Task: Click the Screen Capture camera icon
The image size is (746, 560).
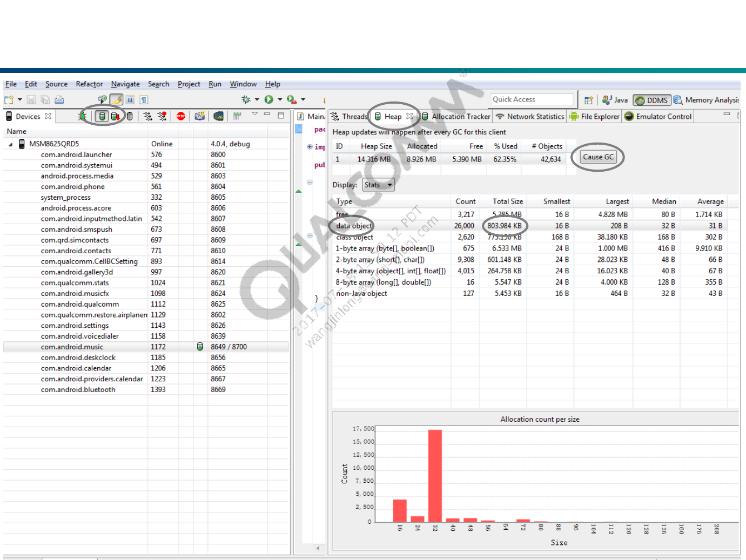Action: point(200,116)
